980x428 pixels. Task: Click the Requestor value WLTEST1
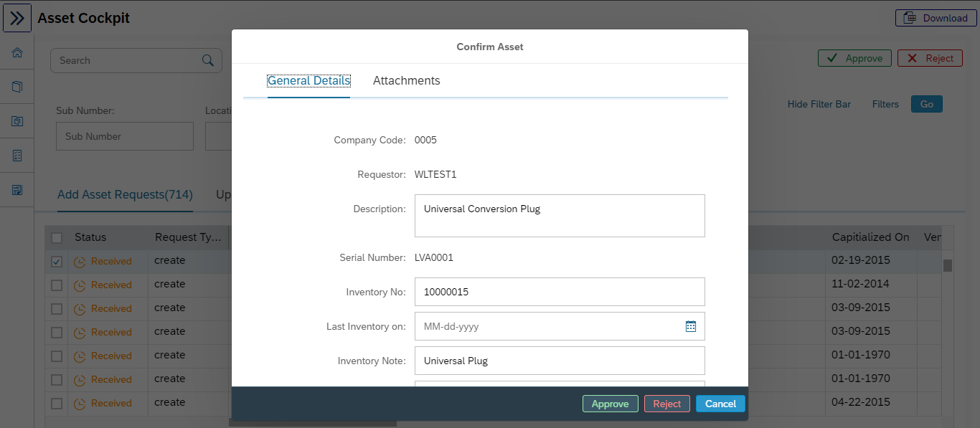point(435,174)
